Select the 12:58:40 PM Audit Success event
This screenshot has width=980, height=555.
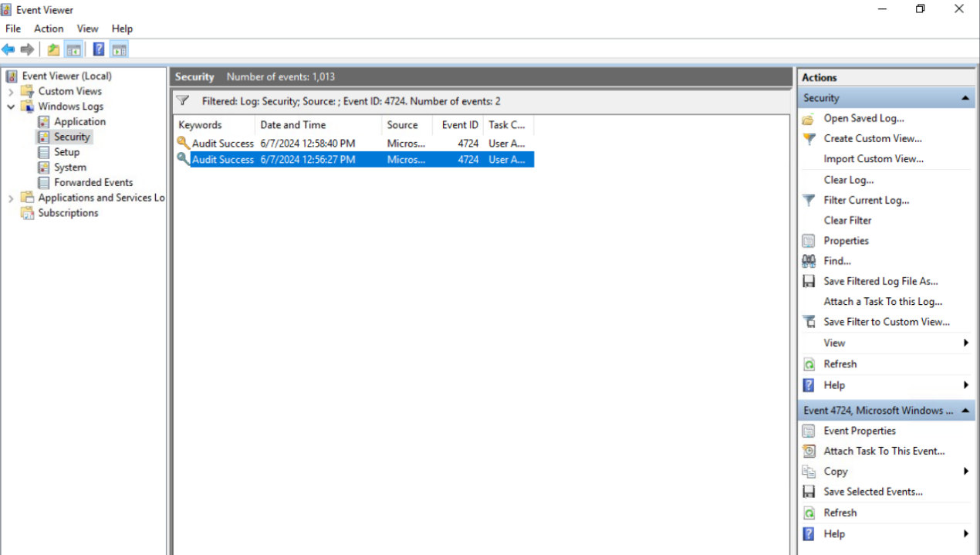[307, 144]
